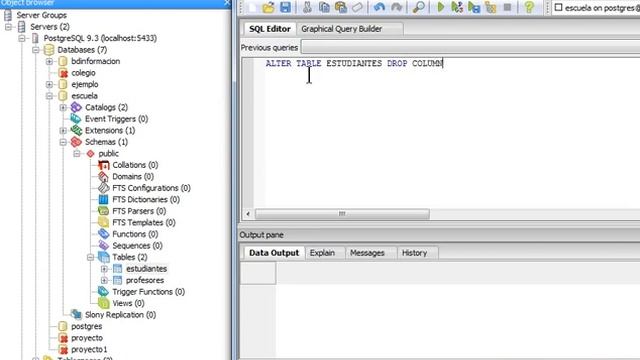Select the estudiantes table

pyautogui.click(x=146, y=269)
